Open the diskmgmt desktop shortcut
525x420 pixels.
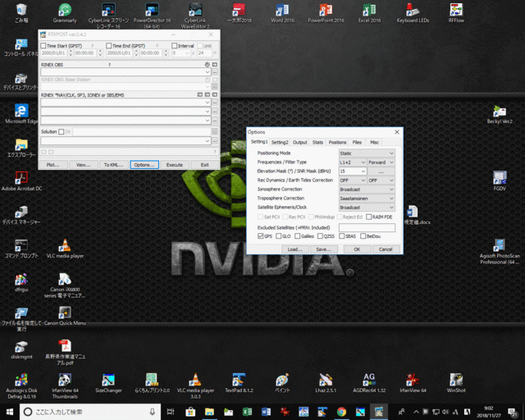pyautogui.click(x=21, y=349)
